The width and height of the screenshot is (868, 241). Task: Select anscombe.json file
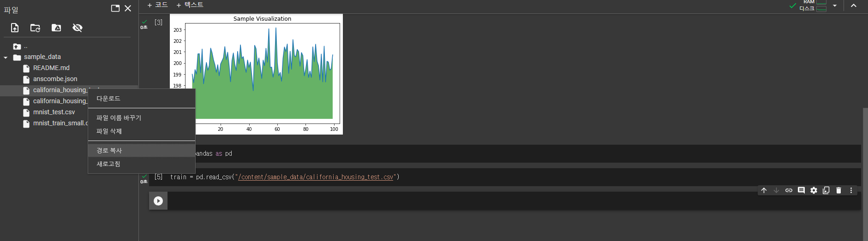(x=55, y=79)
